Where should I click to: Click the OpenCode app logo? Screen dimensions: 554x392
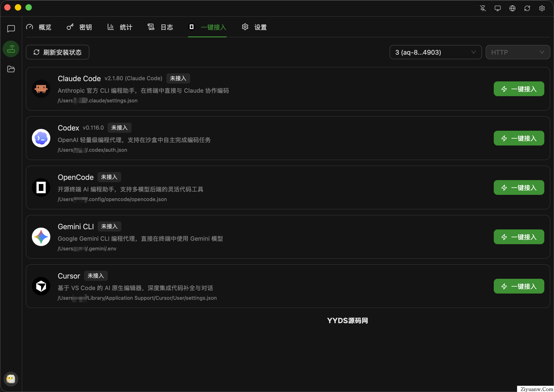click(41, 187)
